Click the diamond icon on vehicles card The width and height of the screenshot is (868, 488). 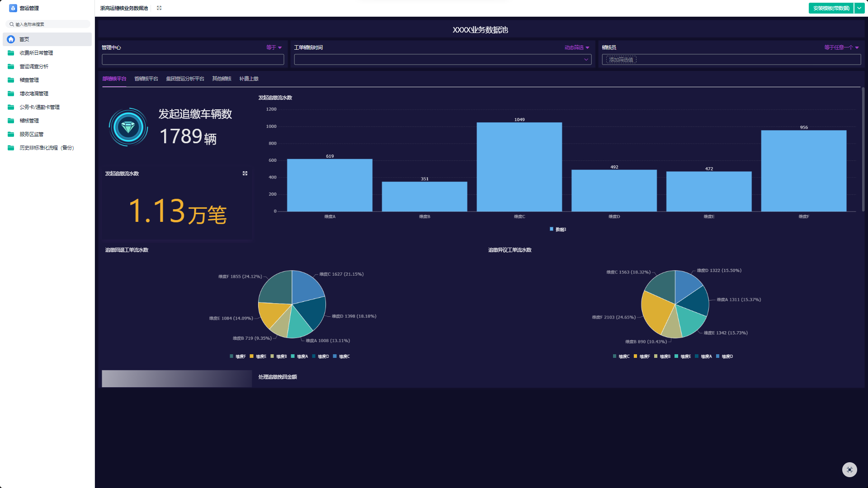pyautogui.click(x=128, y=127)
